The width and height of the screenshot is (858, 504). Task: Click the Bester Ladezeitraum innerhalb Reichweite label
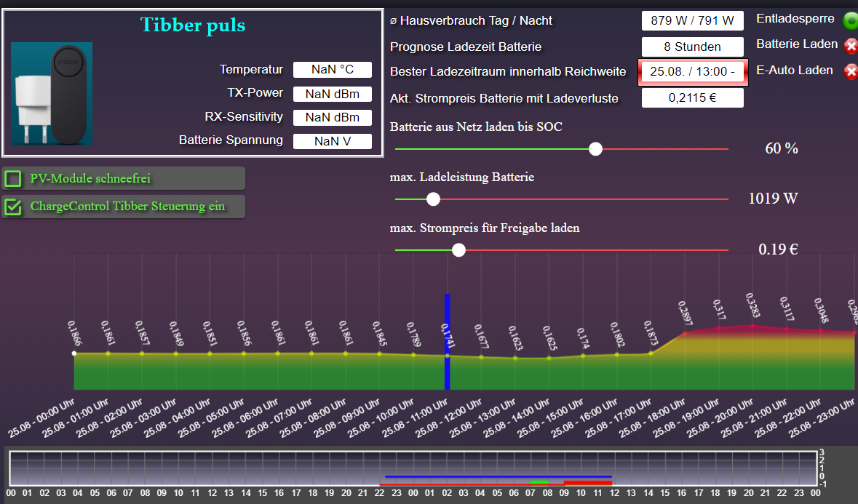point(508,71)
